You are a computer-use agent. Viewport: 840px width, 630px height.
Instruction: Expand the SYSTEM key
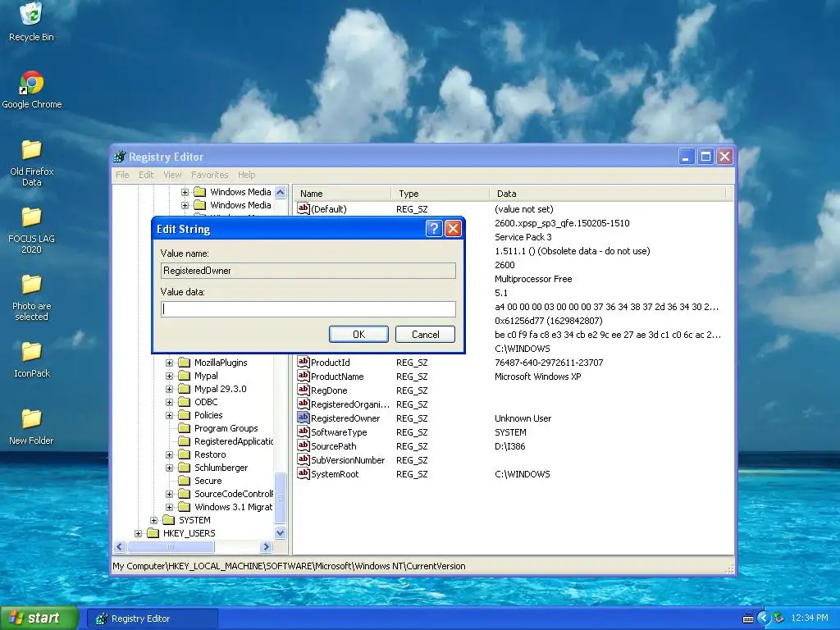(x=153, y=520)
